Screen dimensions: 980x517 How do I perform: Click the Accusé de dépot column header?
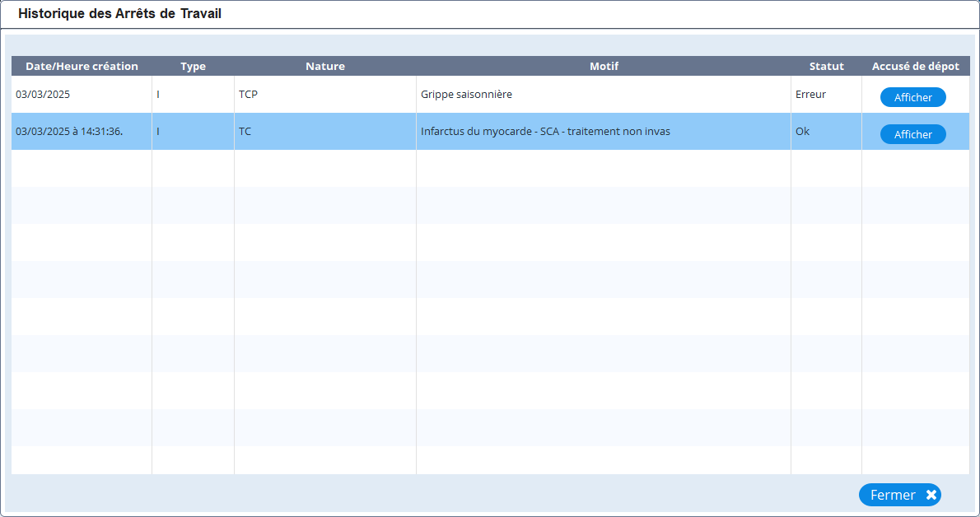(x=915, y=66)
